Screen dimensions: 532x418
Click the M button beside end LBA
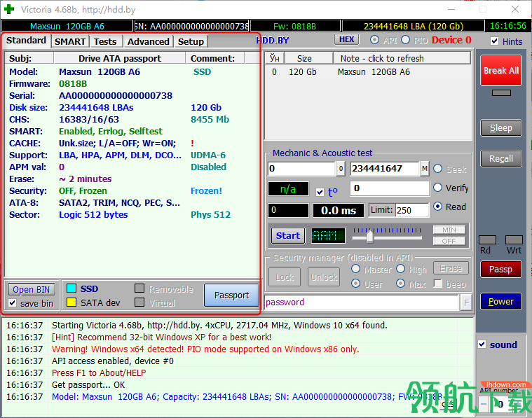coord(424,169)
